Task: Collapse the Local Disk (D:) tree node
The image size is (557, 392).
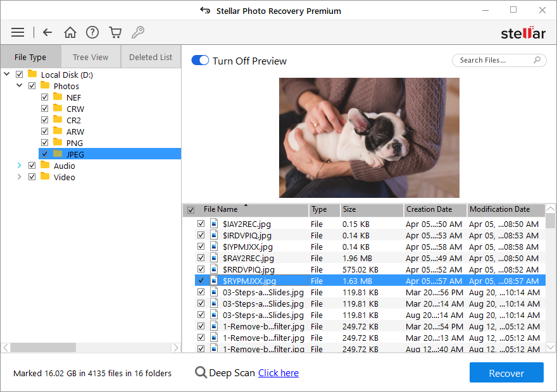Action: pos(7,74)
